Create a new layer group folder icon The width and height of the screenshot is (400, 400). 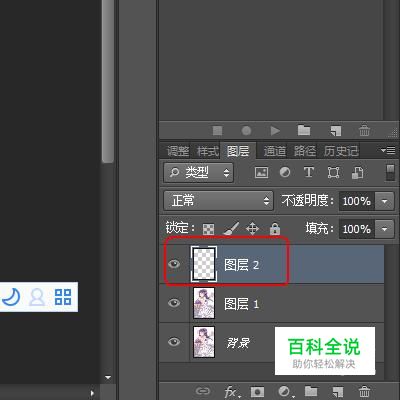click(x=311, y=391)
